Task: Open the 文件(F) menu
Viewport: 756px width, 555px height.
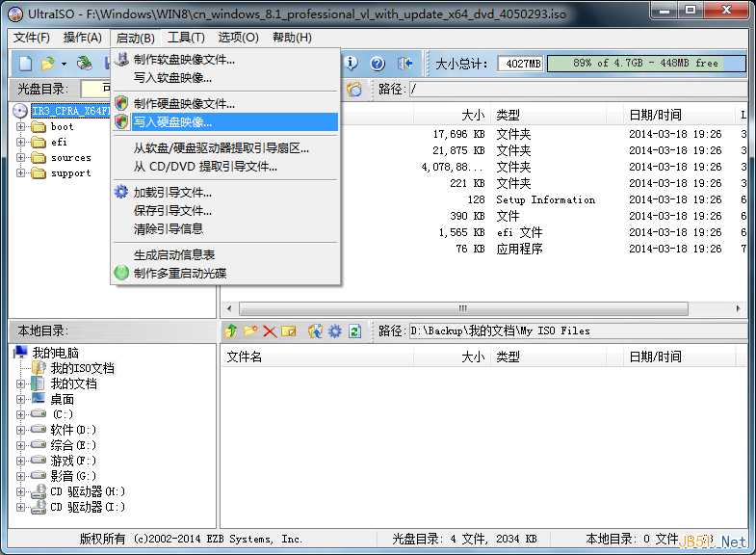Action: [32, 38]
